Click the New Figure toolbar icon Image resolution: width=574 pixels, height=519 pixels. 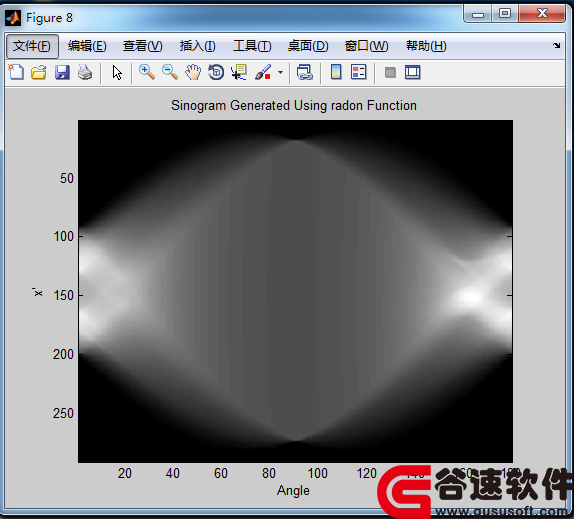pos(16,72)
